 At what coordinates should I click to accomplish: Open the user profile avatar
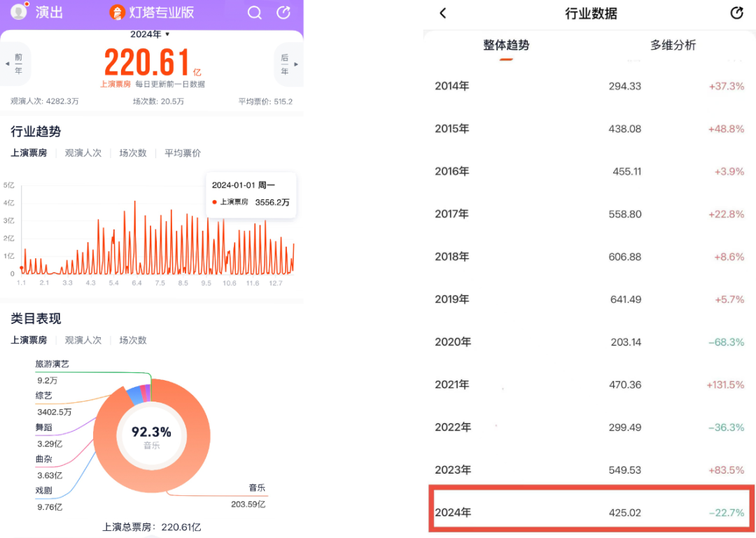coord(19,12)
